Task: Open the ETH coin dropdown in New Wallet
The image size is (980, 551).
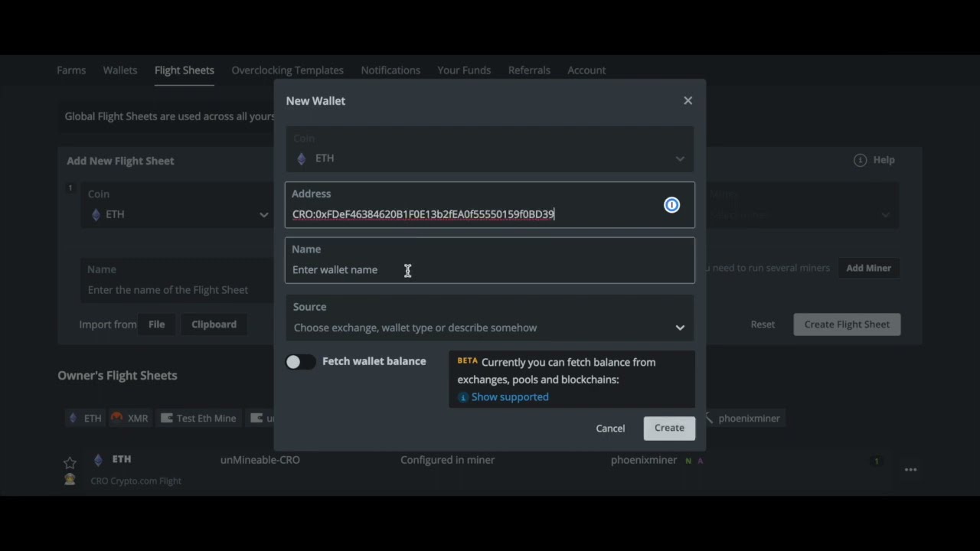Action: pyautogui.click(x=490, y=149)
